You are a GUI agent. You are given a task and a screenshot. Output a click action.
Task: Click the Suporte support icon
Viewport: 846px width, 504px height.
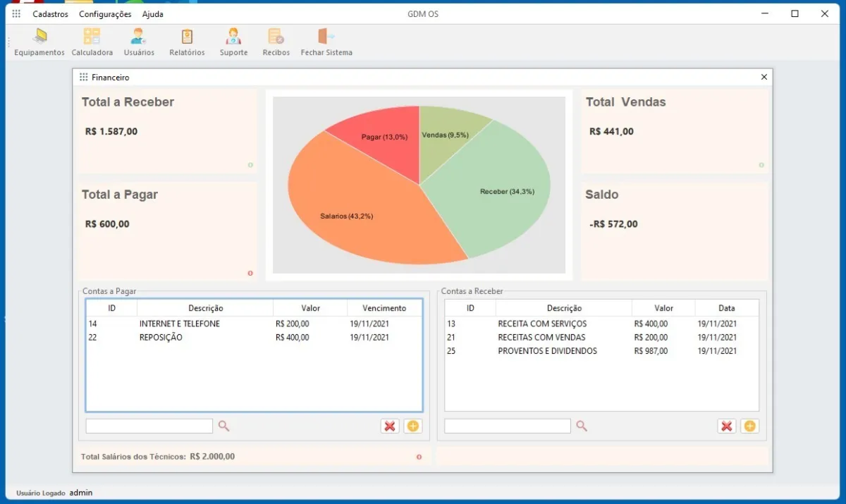click(x=233, y=37)
